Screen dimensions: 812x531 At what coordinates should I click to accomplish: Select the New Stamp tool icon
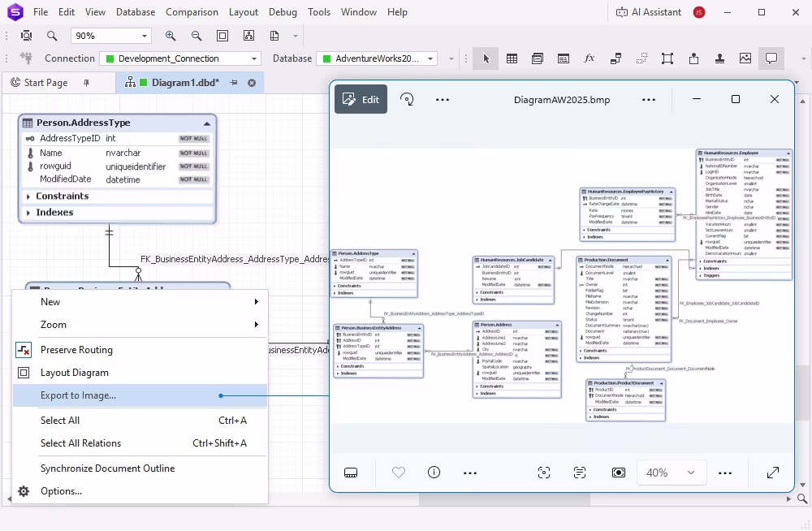[x=719, y=58]
